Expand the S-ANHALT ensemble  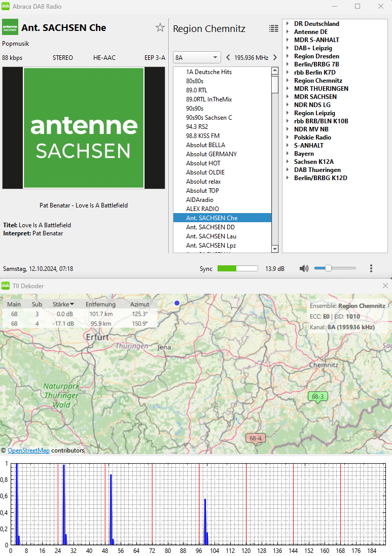click(288, 146)
